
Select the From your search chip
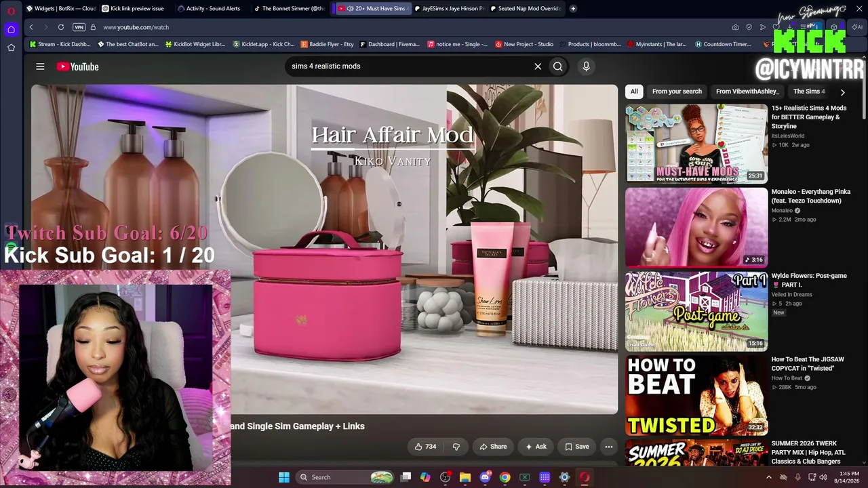click(677, 91)
